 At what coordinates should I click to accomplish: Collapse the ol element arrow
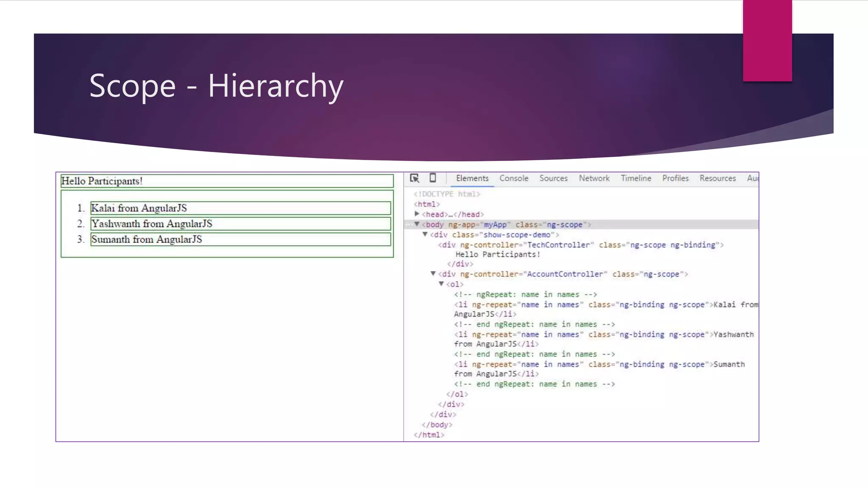pyautogui.click(x=441, y=284)
